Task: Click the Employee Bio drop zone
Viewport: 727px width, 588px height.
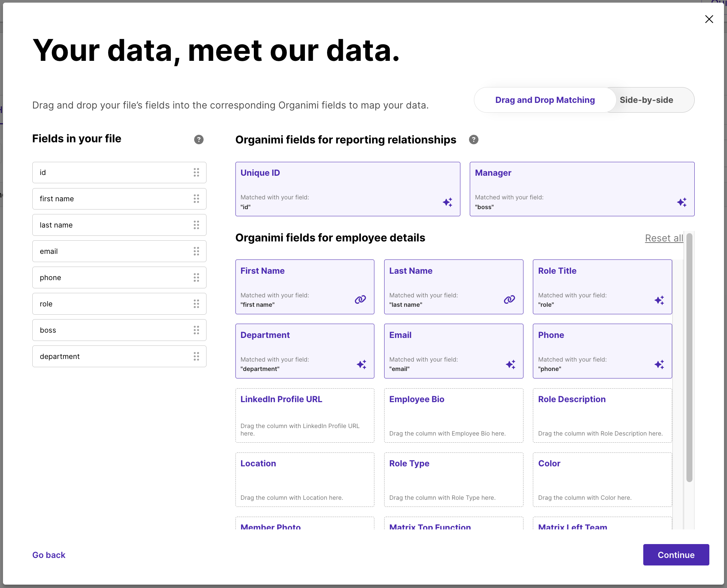Action: pos(454,415)
